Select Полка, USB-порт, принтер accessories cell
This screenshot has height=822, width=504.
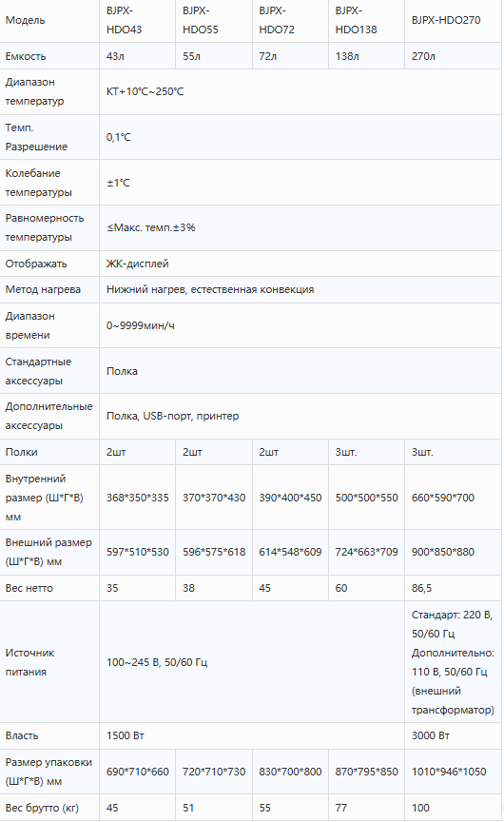[300, 417]
